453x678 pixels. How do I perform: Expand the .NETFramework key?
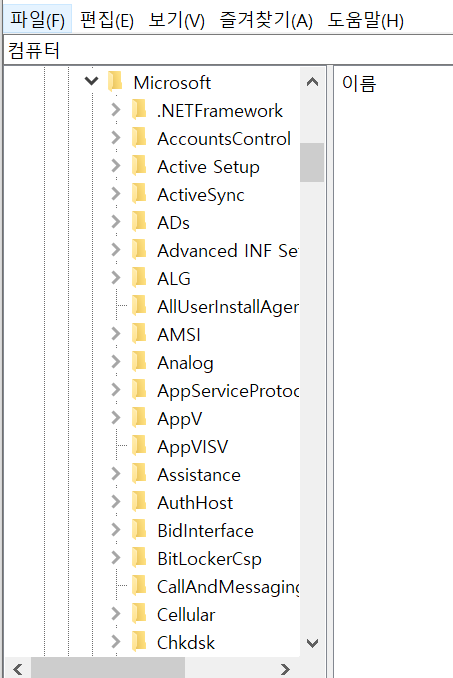tap(115, 110)
